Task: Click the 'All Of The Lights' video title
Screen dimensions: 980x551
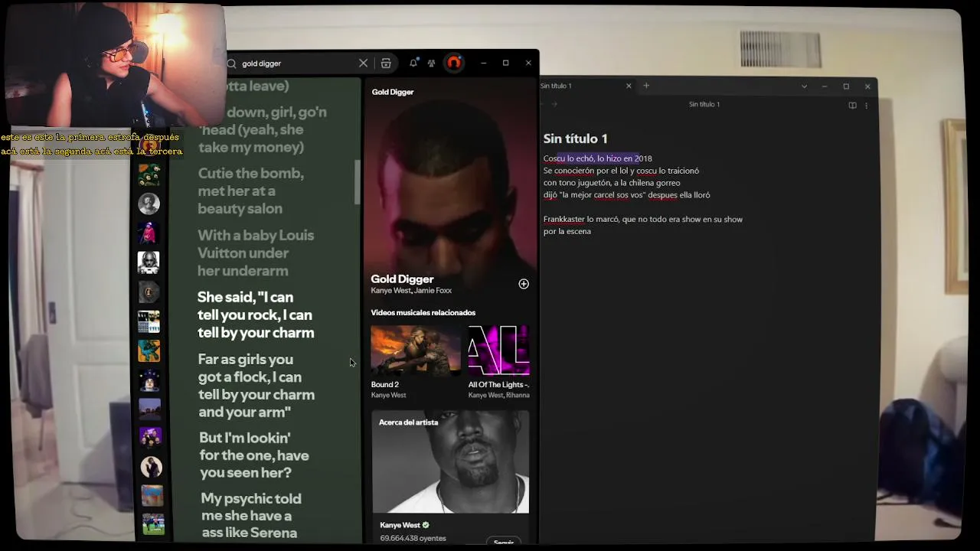Action: [x=498, y=385]
